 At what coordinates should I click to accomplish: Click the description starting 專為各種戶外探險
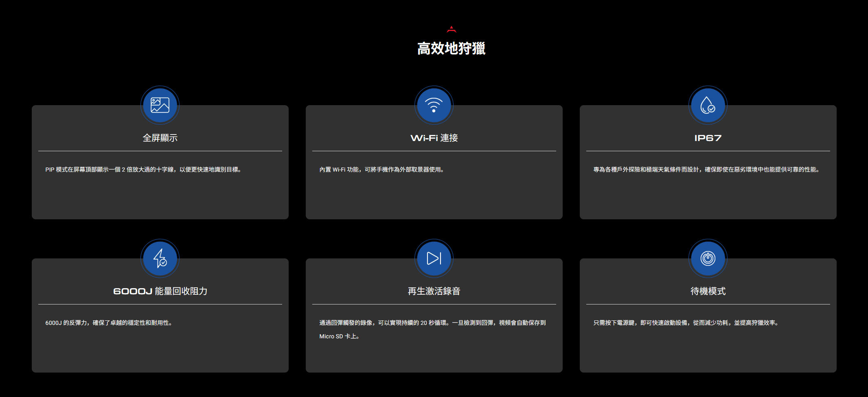[707, 170]
